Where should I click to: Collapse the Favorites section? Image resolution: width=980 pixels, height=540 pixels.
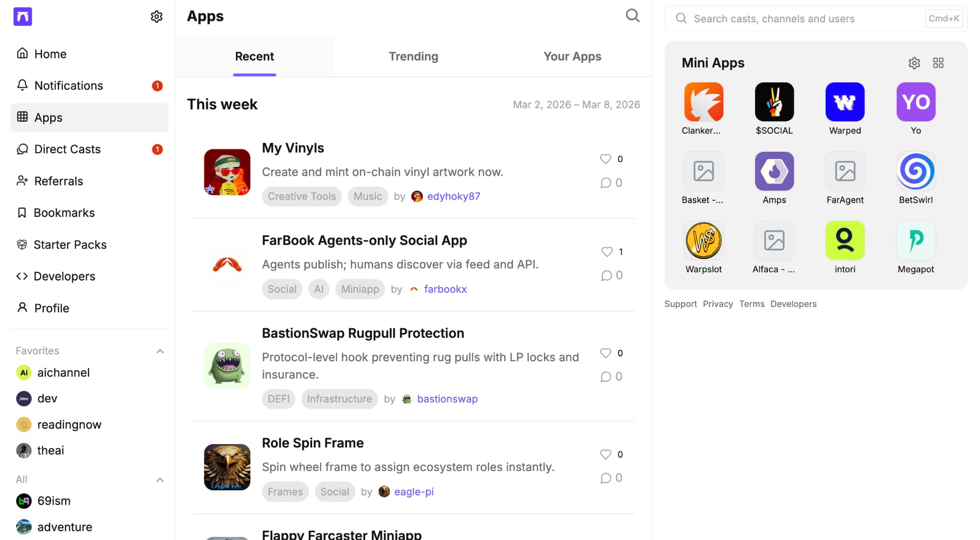pyautogui.click(x=160, y=351)
